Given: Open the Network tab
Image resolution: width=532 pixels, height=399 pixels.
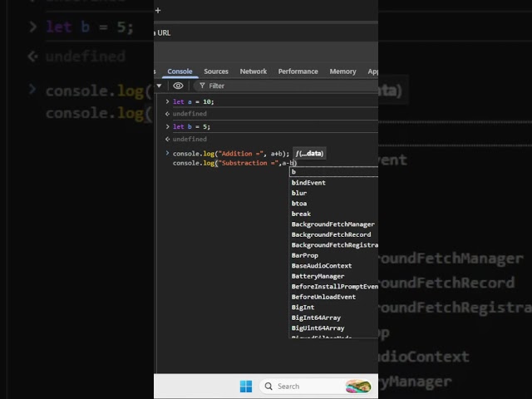Looking at the screenshot, I should pyautogui.click(x=253, y=71).
